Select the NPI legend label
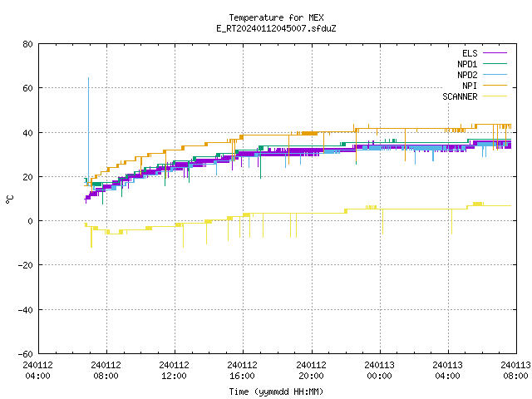Image resolution: width=532 pixels, height=399 pixels. [x=470, y=86]
